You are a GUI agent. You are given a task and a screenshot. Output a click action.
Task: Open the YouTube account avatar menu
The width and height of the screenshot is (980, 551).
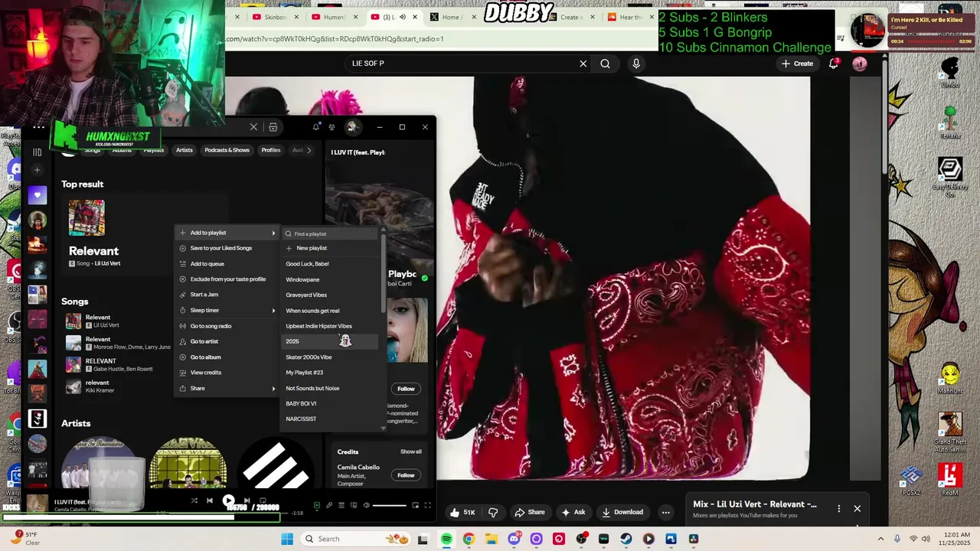point(860,64)
